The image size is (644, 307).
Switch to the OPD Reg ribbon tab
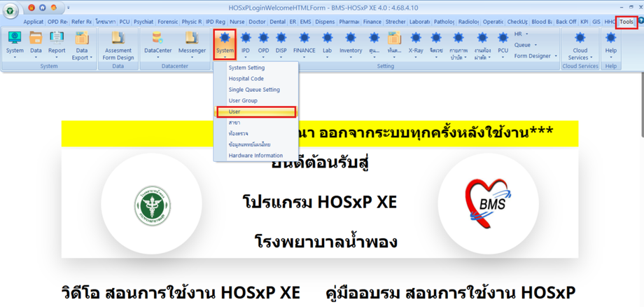(x=57, y=22)
